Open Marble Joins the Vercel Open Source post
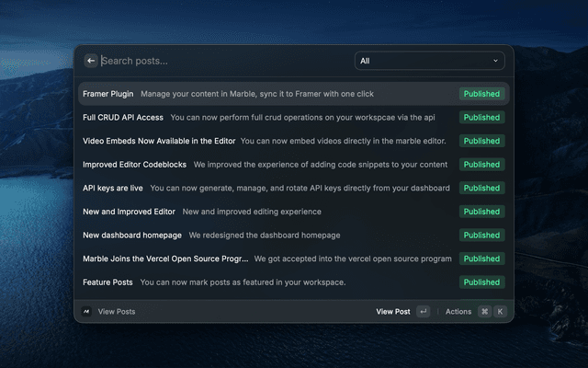The width and height of the screenshot is (588, 368). pyautogui.click(x=165, y=259)
